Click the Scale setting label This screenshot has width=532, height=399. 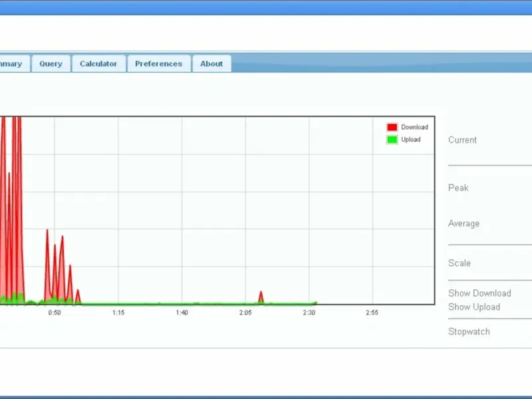[x=460, y=263]
